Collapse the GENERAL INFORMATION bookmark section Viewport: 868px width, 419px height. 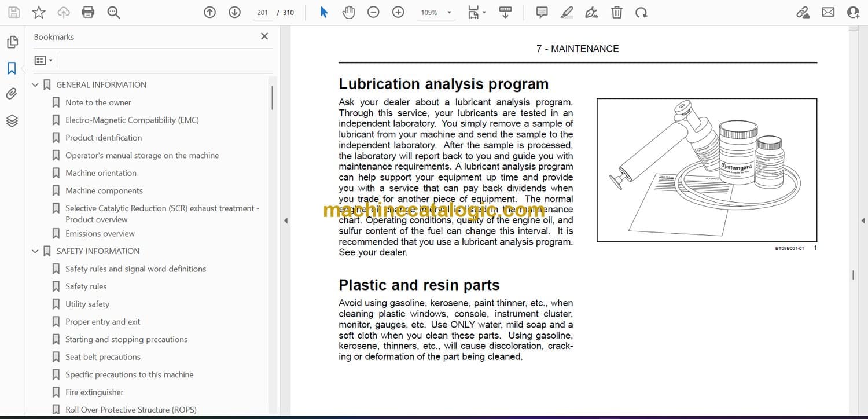click(x=35, y=85)
